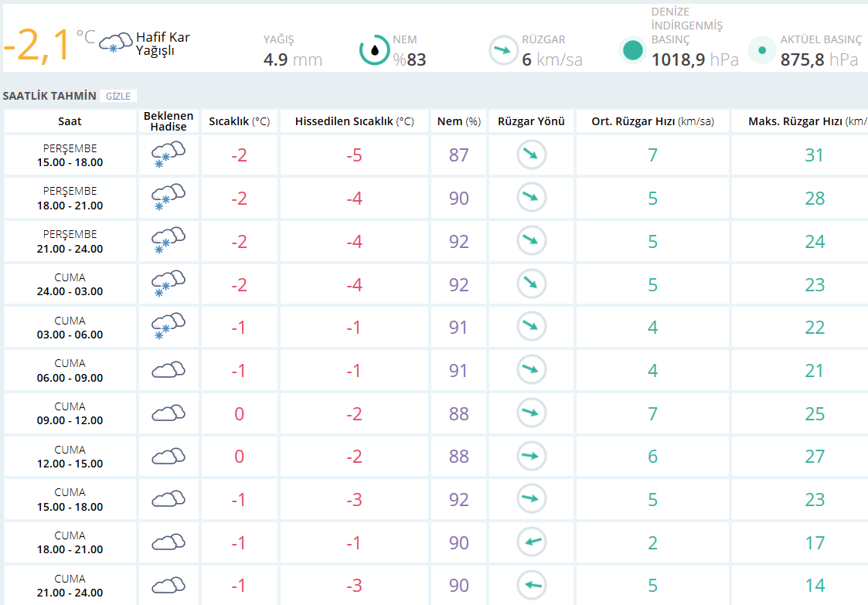Click the light snow icon beside current temperature
Screen dimensions: 868x605
click(116, 42)
